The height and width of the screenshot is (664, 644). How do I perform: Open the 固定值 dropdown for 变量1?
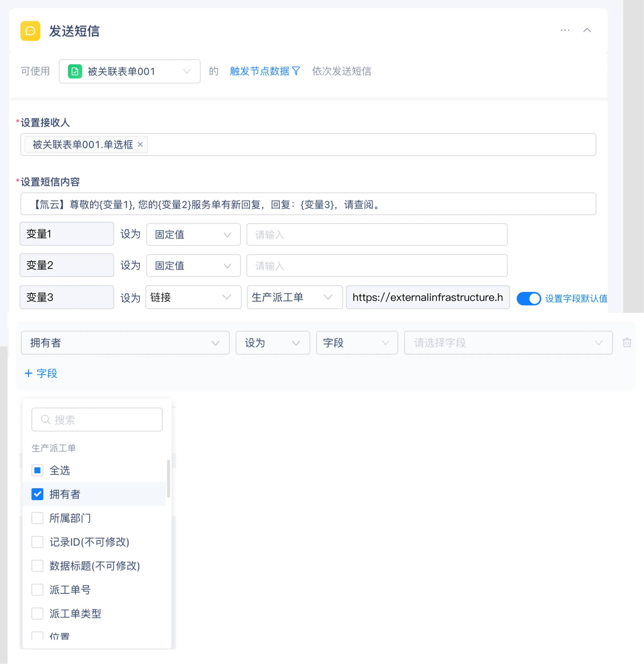pos(193,234)
